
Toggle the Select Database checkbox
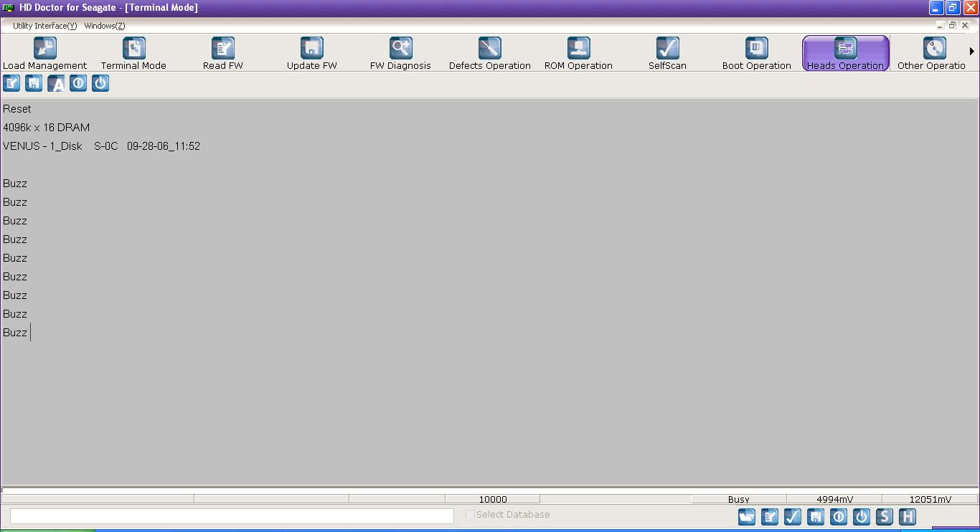[x=471, y=515]
